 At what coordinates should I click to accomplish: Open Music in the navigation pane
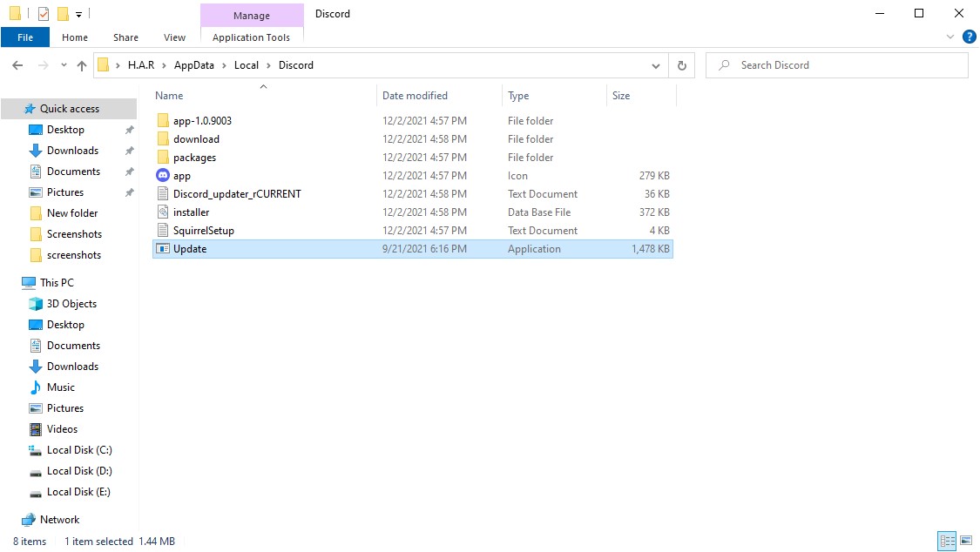pos(61,387)
